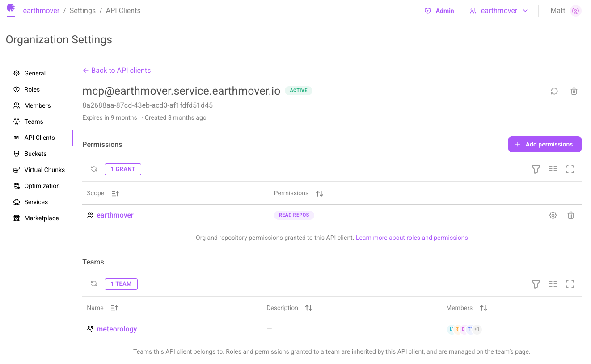This screenshot has width=591, height=364.
Task: Click the +1 members avatar badge
Action: click(x=477, y=329)
